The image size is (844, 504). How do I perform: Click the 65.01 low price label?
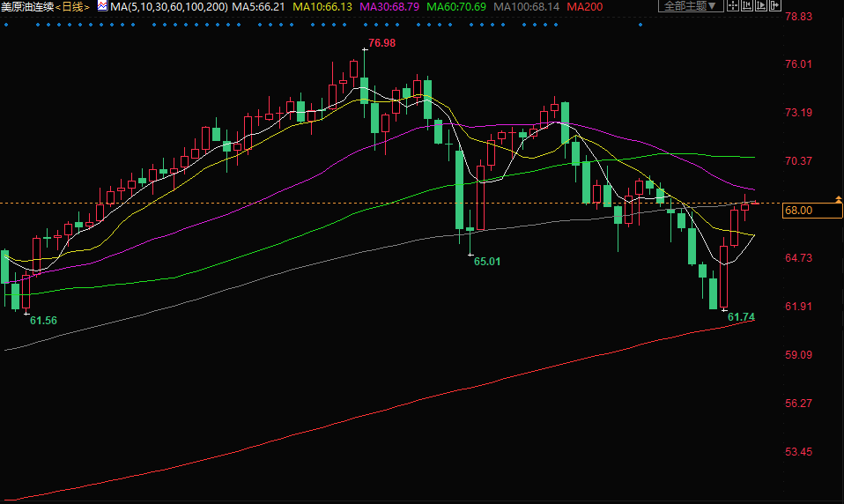coord(486,261)
